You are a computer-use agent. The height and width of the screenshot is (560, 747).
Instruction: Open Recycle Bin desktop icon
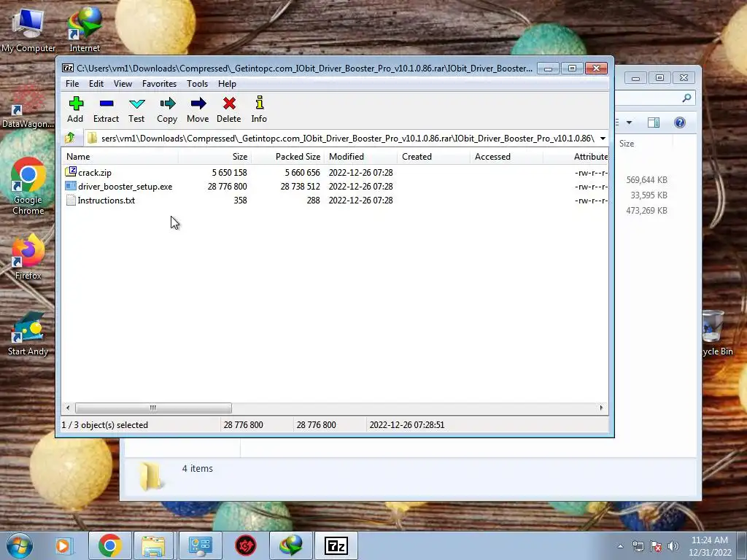tap(716, 332)
